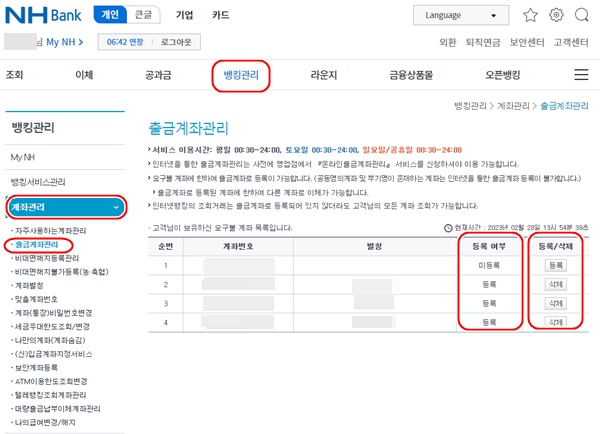Collapse the 계좌관리 sidebar section

[65, 207]
